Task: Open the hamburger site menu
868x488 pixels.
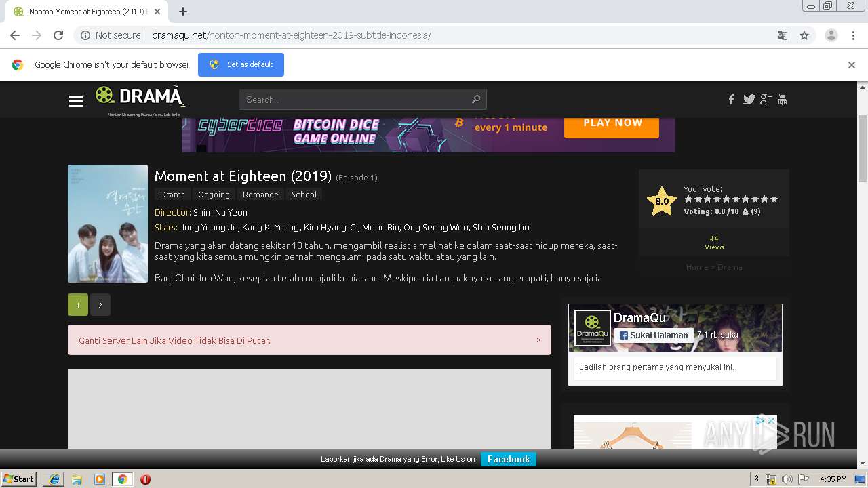Action: [x=76, y=101]
